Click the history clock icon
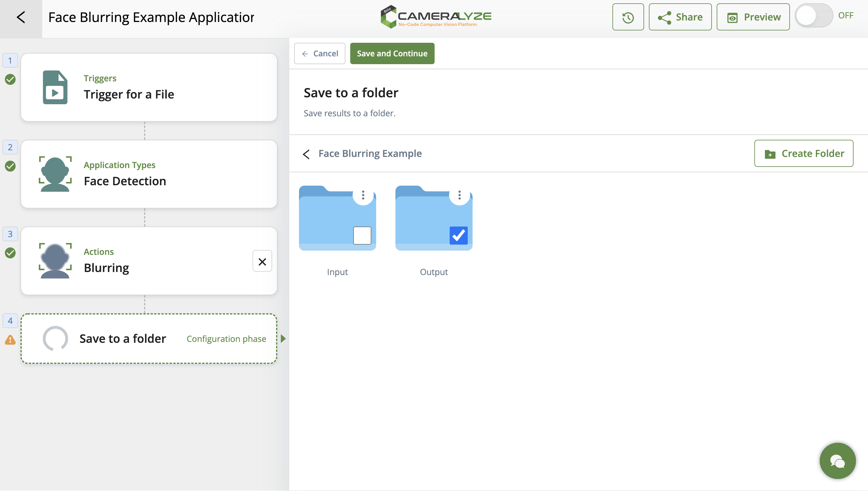868x491 pixels. [628, 17]
